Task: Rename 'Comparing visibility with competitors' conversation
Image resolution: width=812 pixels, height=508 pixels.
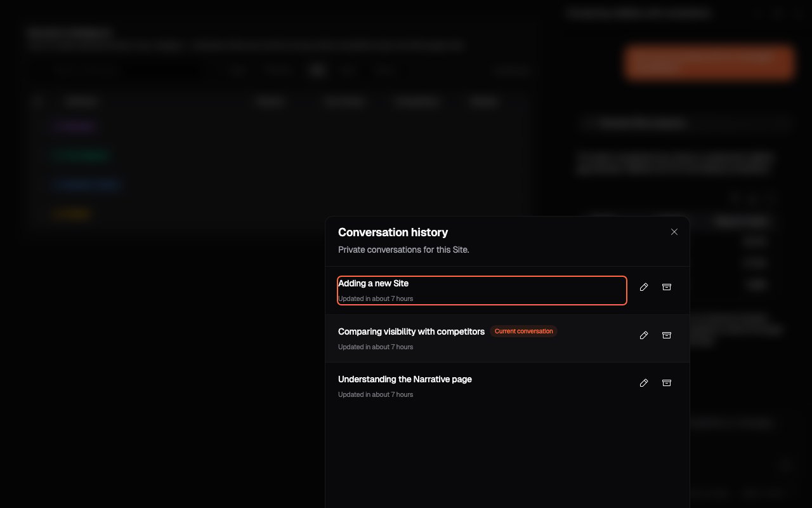Action: tap(644, 335)
